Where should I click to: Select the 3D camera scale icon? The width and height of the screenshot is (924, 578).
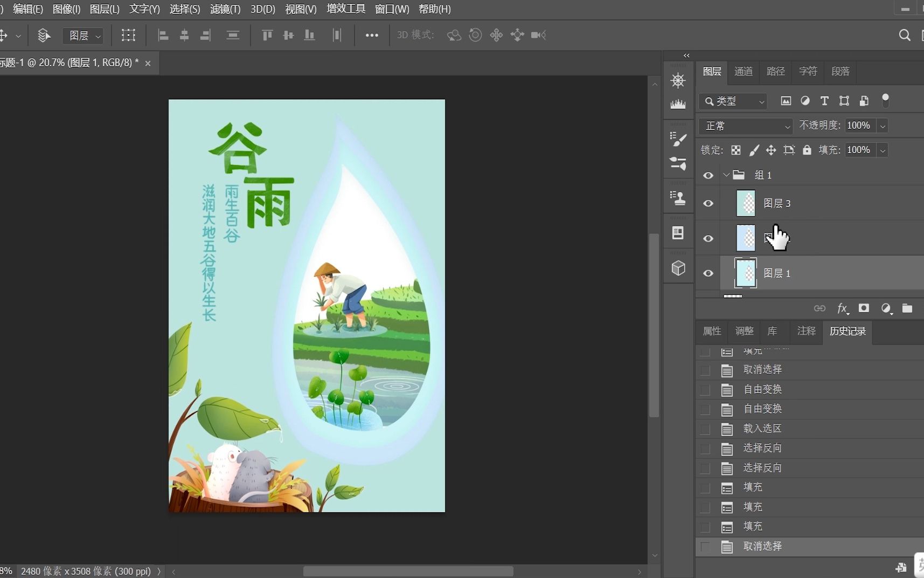pyautogui.click(x=538, y=36)
